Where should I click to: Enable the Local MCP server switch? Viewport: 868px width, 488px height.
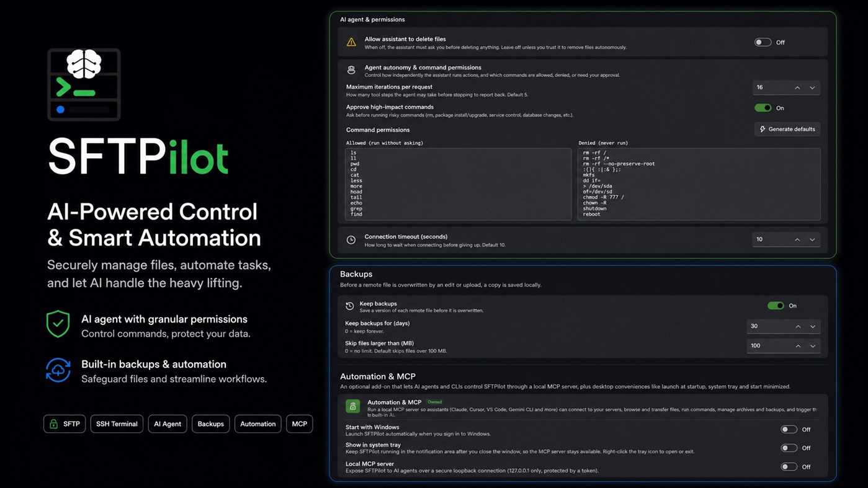click(x=789, y=467)
